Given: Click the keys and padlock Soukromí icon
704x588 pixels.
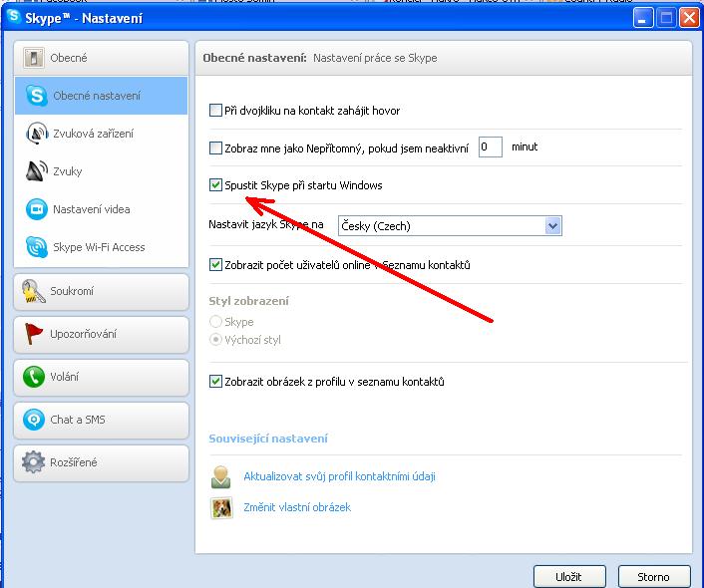Looking at the screenshot, I should [x=34, y=291].
